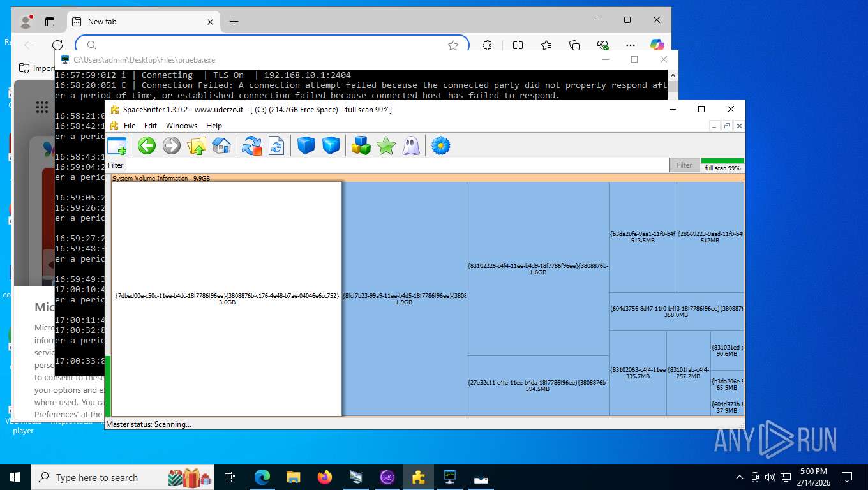Open Firefox from taskbar
The width and height of the screenshot is (868, 490).
point(325,477)
